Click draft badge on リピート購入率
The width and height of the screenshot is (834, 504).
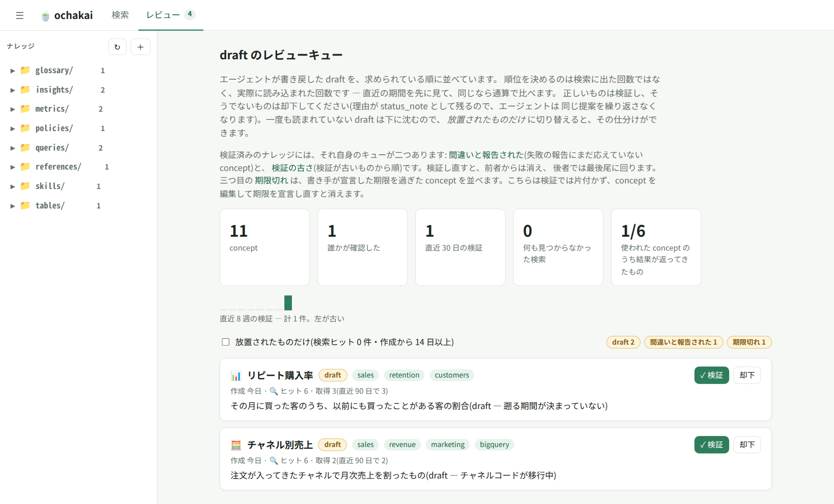tap(333, 375)
